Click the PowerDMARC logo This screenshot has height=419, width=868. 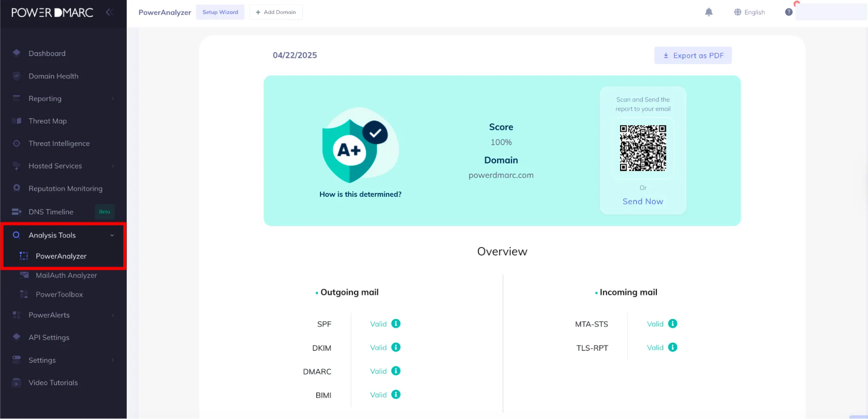click(x=52, y=12)
